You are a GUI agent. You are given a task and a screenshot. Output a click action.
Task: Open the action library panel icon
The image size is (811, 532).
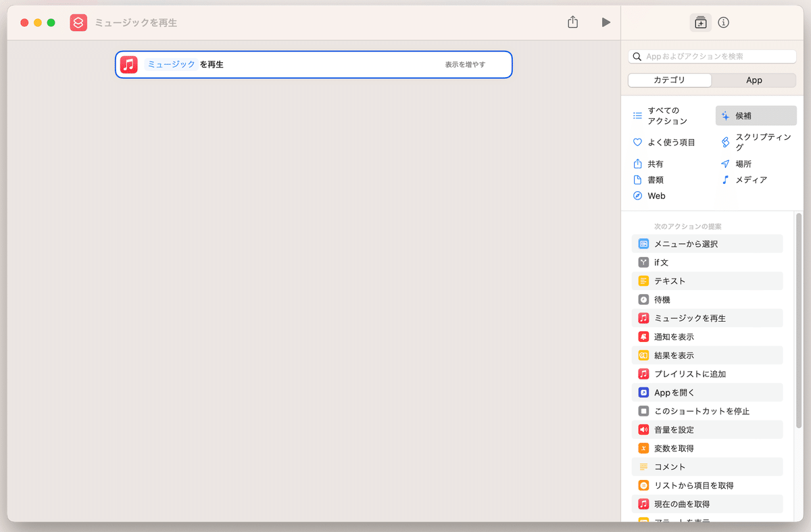pyautogui.click(x=700, y=22)
